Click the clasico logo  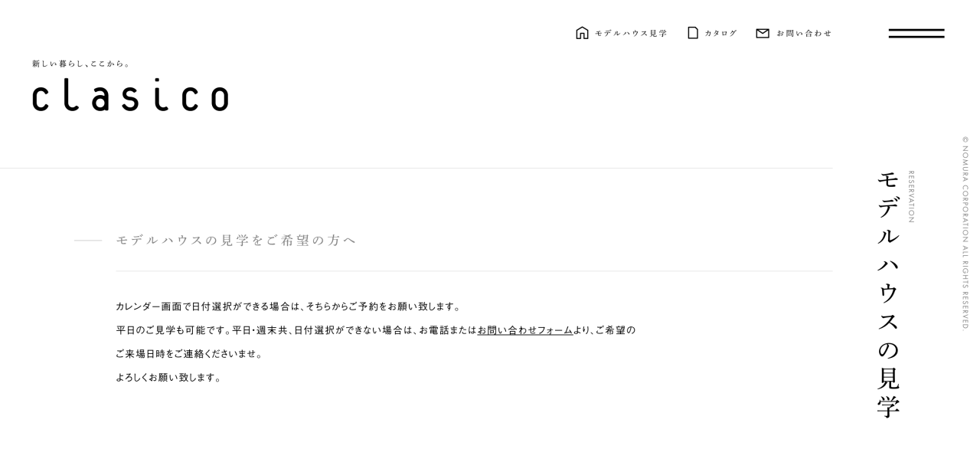[x=130, y=95]
